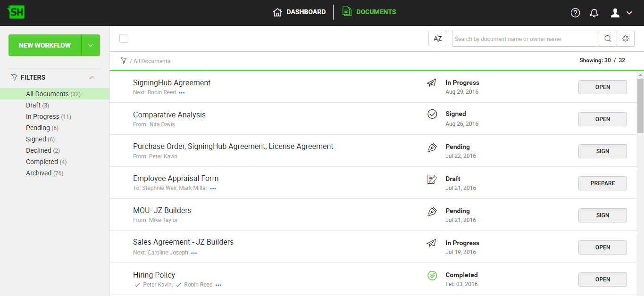Screen dimensions: 644x296
Task: Open the advanced search gear icon
Action: pyautogui.click(x=626, y=39)
